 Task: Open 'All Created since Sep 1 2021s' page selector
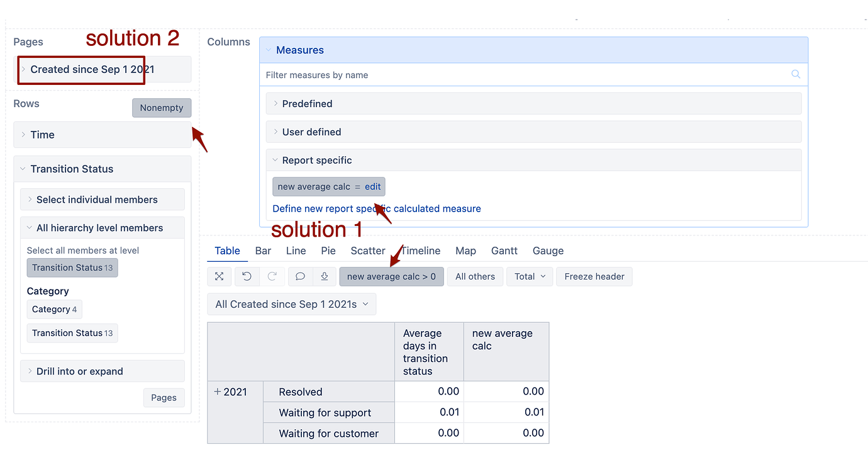tap(291, 304)
